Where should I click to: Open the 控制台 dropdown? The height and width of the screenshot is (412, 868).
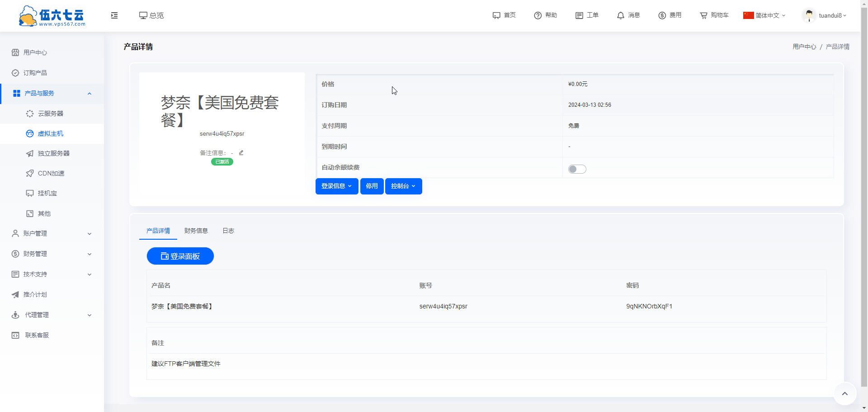click(x=403, y=186)
